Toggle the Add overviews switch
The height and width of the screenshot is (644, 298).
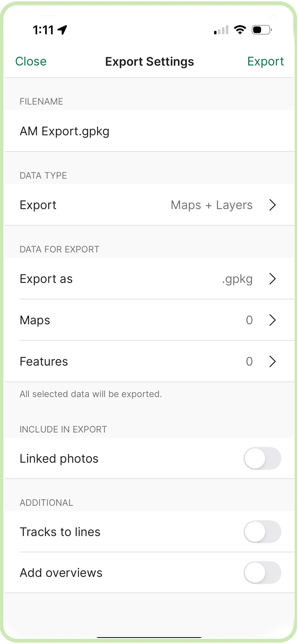coord(262,573)
